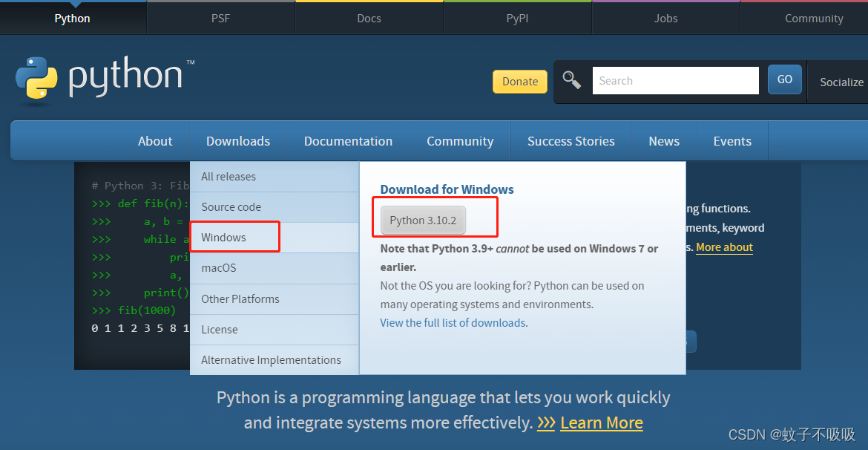Click the Windows 7 compatibility note text
The image size is (868, 450).
tap(519, 258)
